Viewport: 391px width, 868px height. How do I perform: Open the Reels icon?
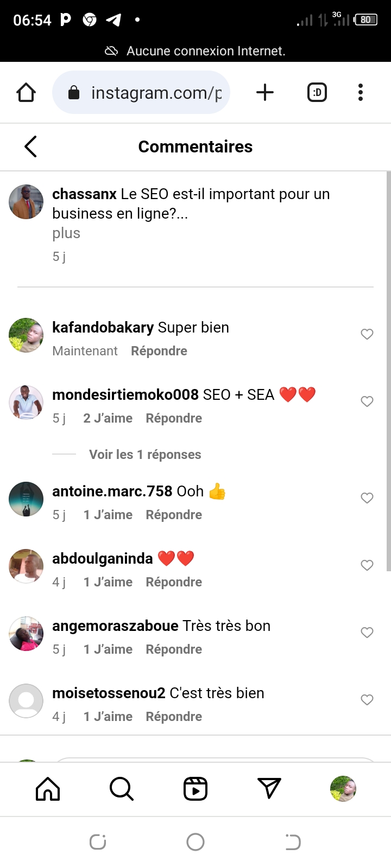195,789
